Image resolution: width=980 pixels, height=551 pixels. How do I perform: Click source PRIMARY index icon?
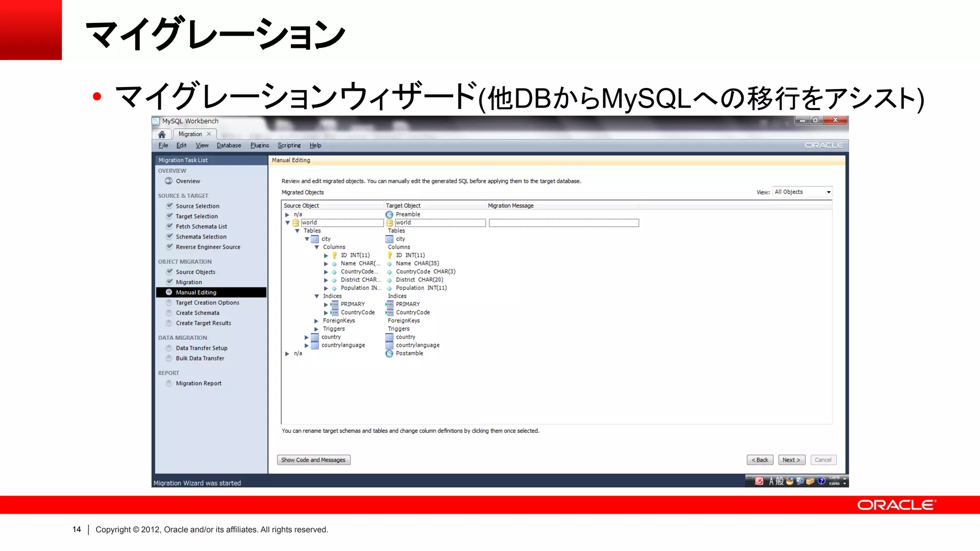[334, 304]
